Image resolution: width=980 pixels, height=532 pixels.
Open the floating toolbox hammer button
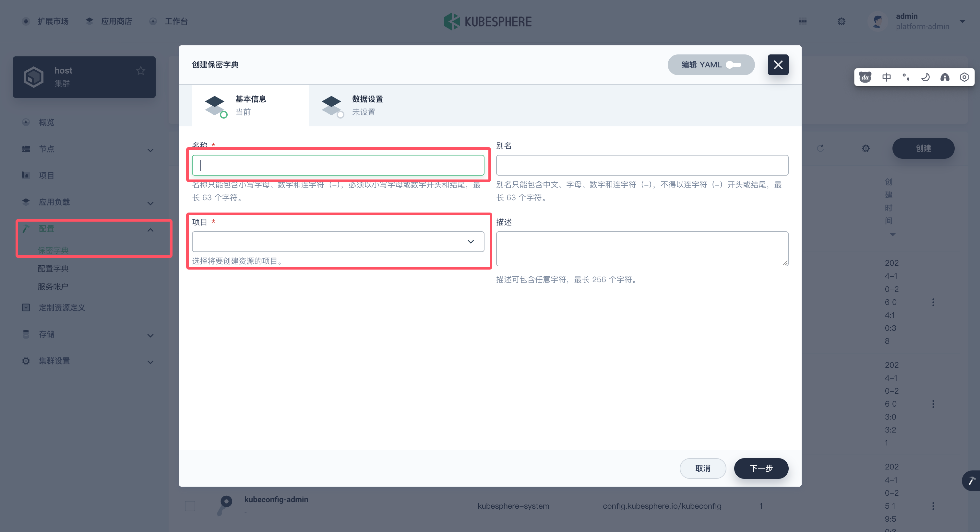point(971,481)
